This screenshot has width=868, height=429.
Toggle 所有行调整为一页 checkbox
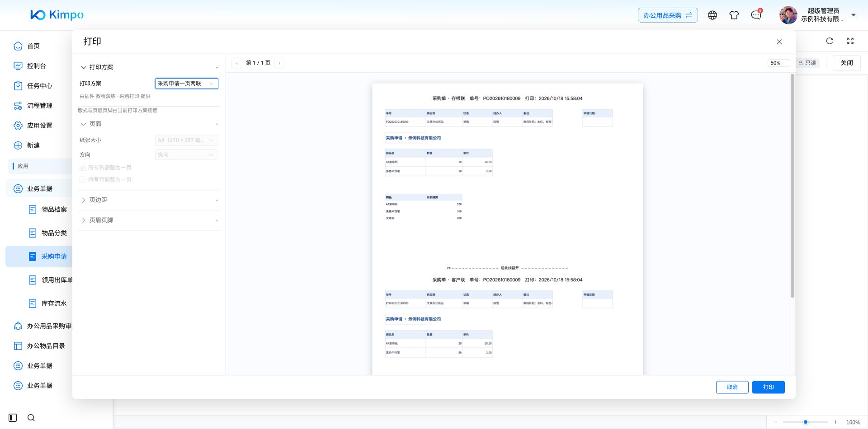(82, 179)
